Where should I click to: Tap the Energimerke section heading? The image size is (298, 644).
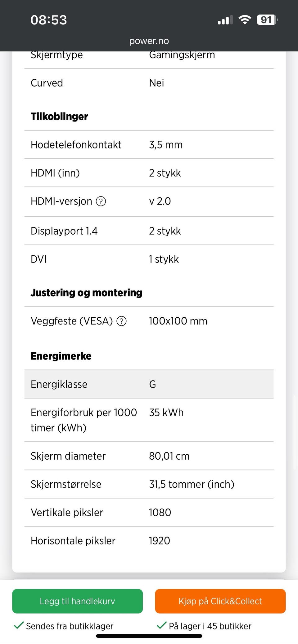[x=61, y=356]
